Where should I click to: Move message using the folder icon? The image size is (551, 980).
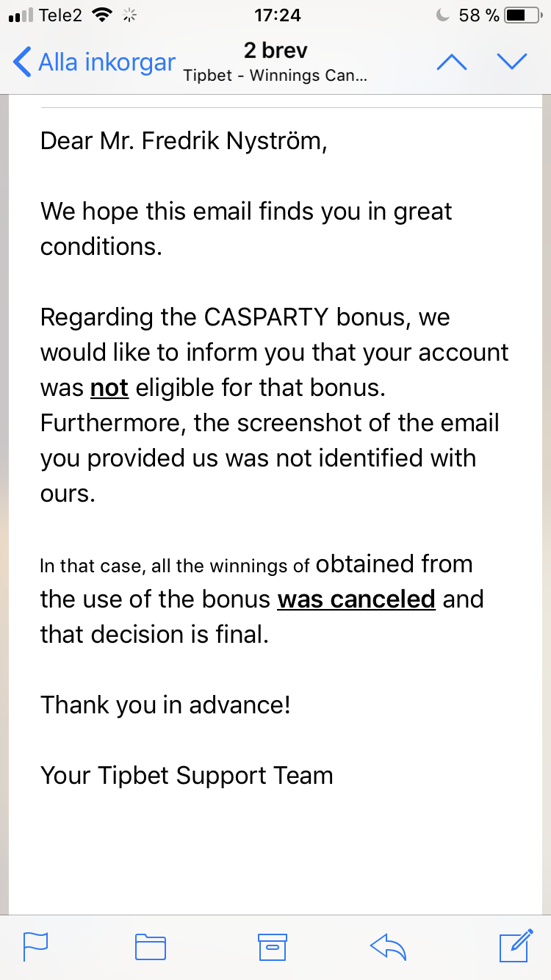coord(151,947)
